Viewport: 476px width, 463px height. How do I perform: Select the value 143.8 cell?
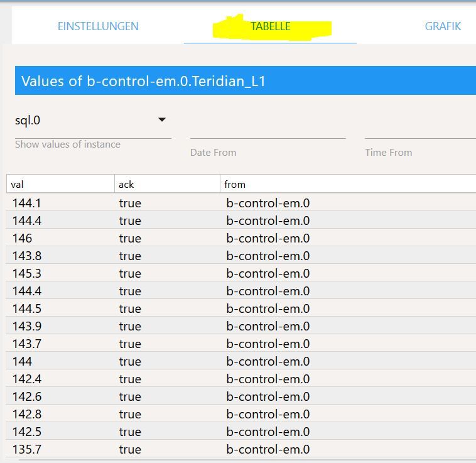coord(27,256)
